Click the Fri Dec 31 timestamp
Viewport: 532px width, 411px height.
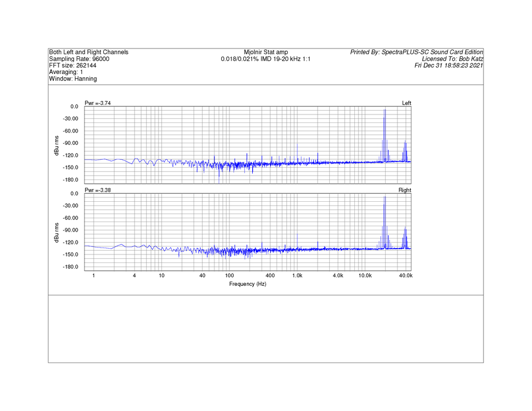[448, 65]
